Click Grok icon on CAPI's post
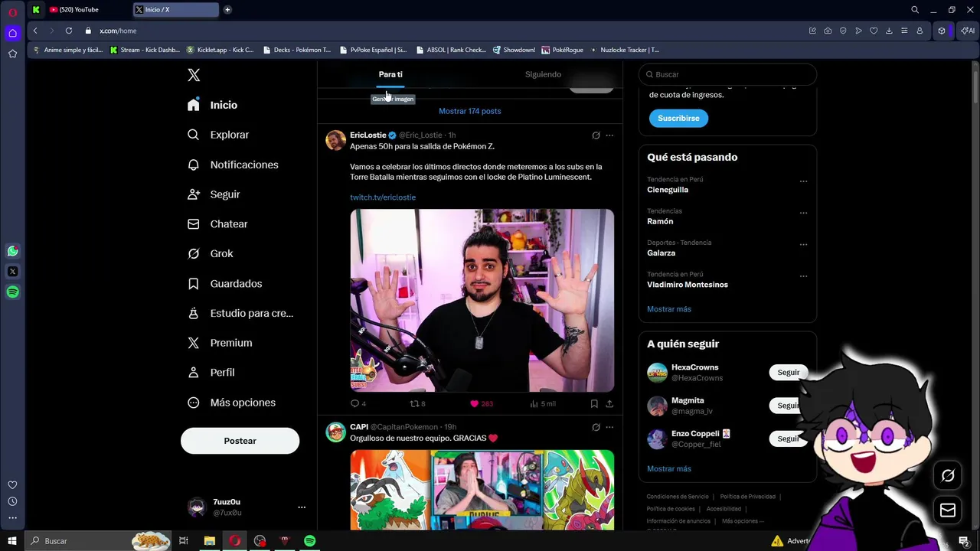The width and height of the screenshot is (980, 551). (x=596, y=427)
